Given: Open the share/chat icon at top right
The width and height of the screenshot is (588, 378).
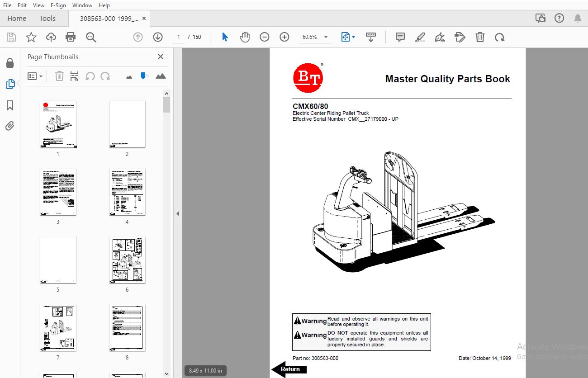Looking at the screenshot, I should [541, 18].
